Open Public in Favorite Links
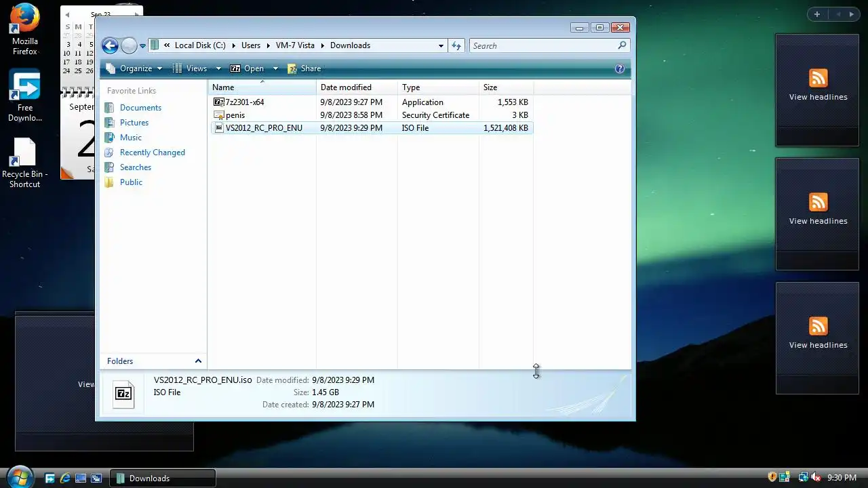The width and height of the screenshot is (868, 488). click(131, 182)
